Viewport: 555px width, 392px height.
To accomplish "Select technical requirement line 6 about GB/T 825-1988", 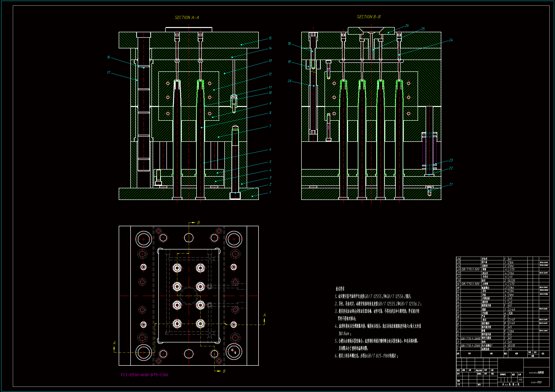I will pos(366,356).
